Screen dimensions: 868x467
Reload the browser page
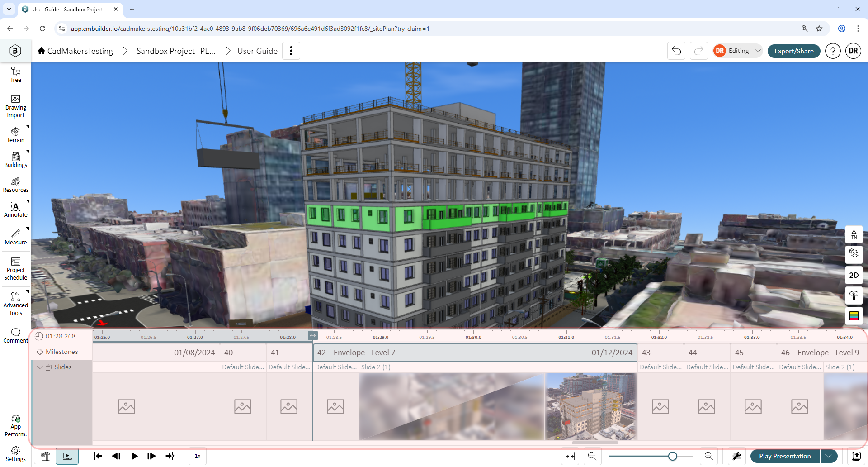coord(42,29)
